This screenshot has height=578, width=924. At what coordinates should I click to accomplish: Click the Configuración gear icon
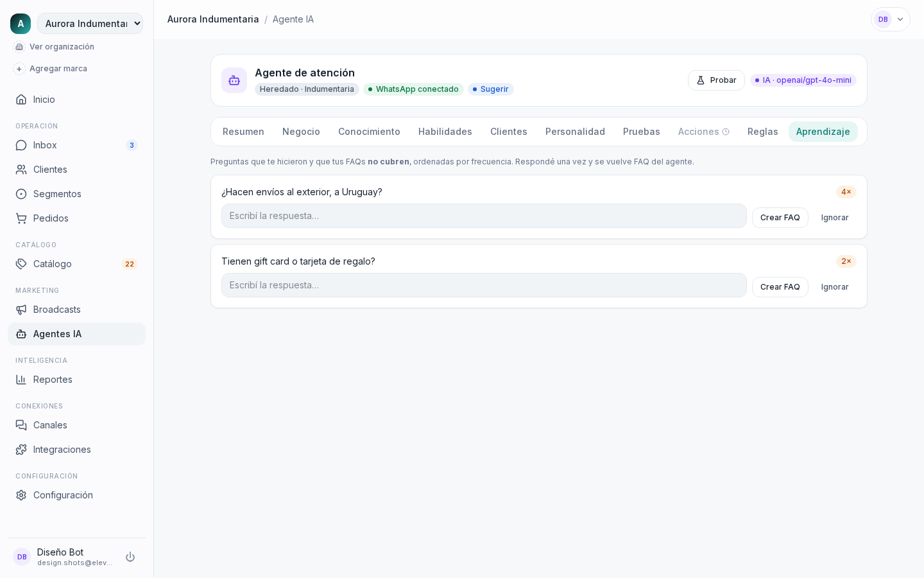21,495
